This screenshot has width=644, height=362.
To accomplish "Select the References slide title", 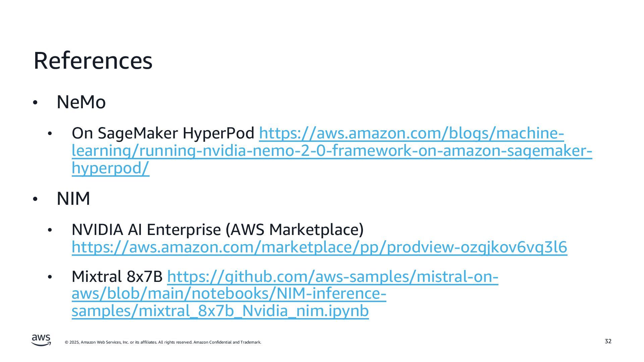I will pyautogui.click(x=93, y=61).
